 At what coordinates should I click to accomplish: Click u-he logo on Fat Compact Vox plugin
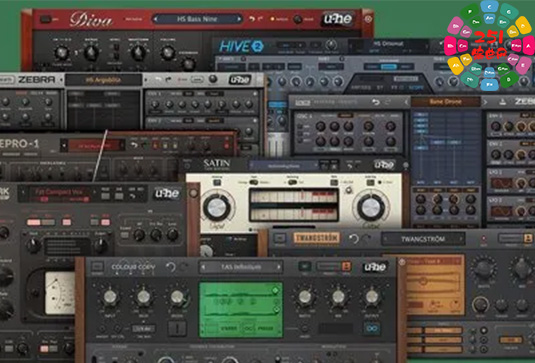pos(167,193)
